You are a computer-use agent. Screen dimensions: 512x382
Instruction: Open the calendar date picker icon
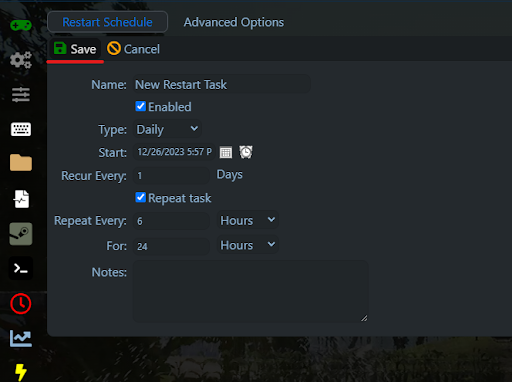click(226, 152)
